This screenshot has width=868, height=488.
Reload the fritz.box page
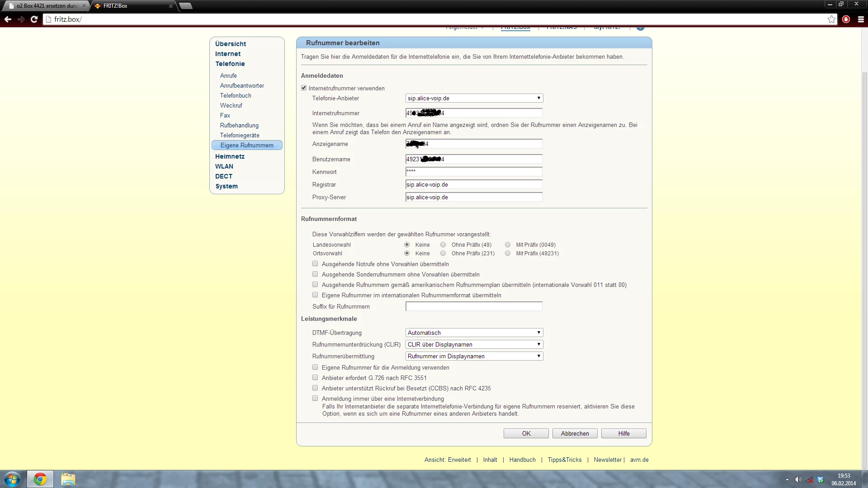point(34,19)
